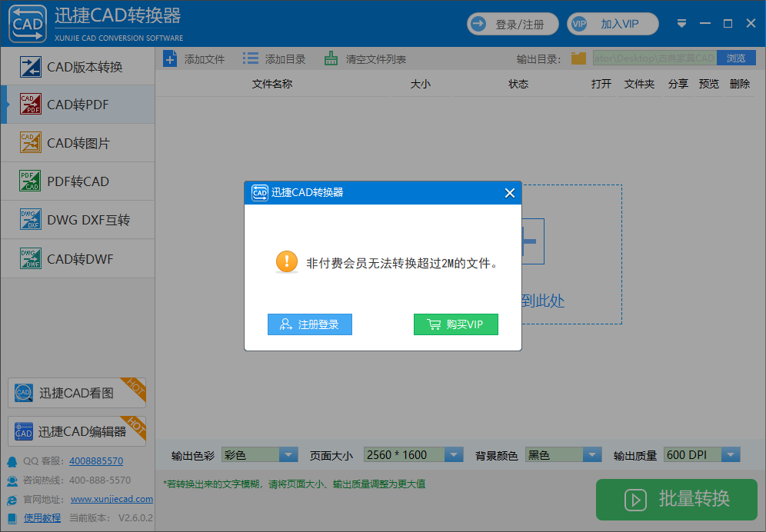Click the 注册登录 button
Image resolution: width=766 pixels, height=532 pixels.
pos(310,324)
